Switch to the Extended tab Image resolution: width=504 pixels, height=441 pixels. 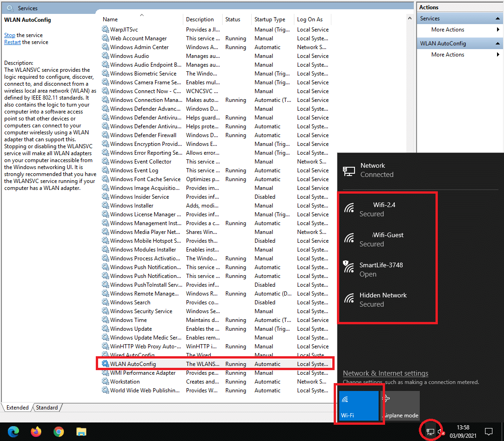(18, 408)
